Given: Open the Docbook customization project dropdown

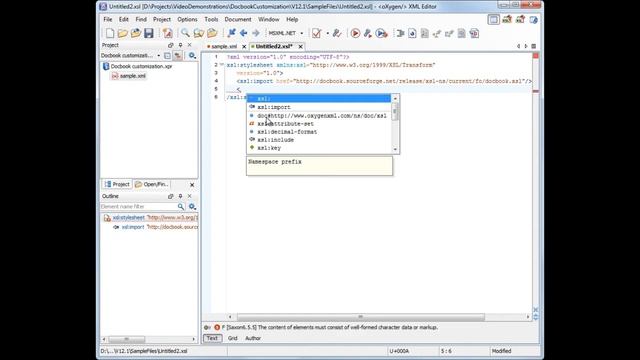Looking at the screenshot, I should click(158, 56).
